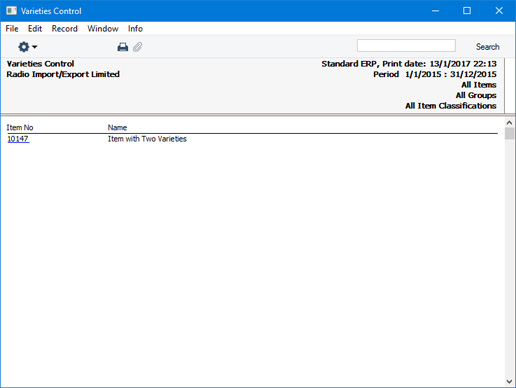Viewport: 516px width, 388px height.
Task: Close the Varieties Control window
Action: click(x=499, y=11)
